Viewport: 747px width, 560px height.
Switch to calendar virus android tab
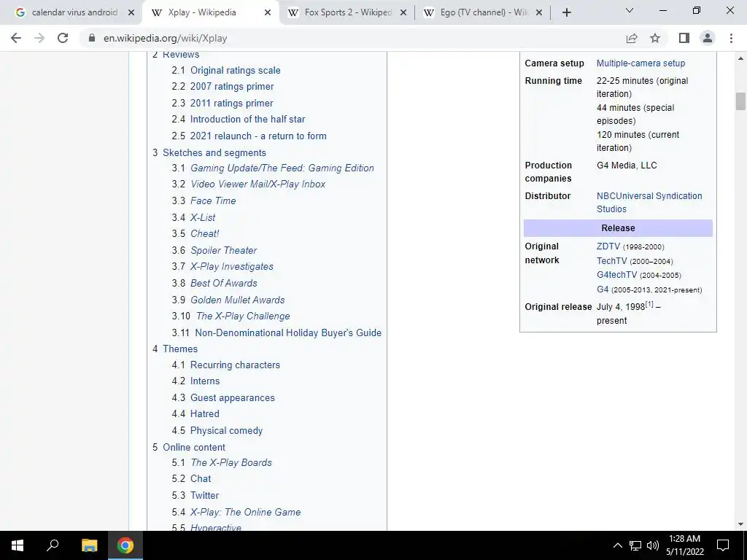tap(74, 12)
